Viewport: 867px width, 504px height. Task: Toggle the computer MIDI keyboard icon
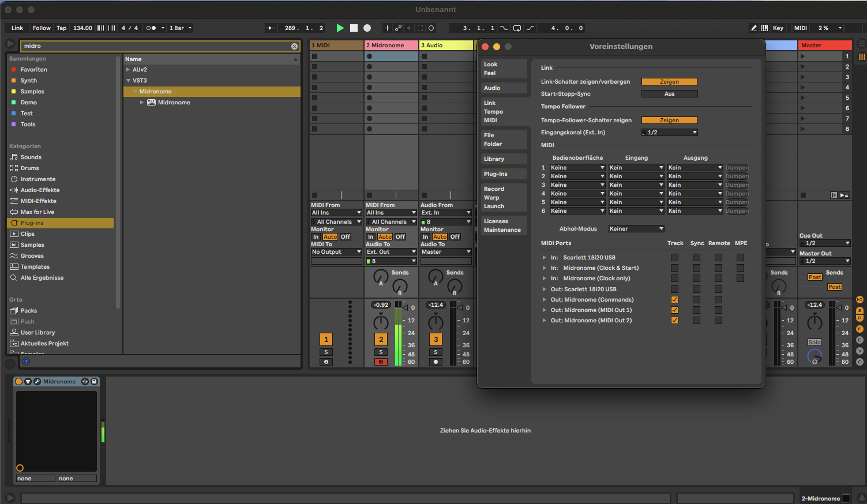pos(764,28)
